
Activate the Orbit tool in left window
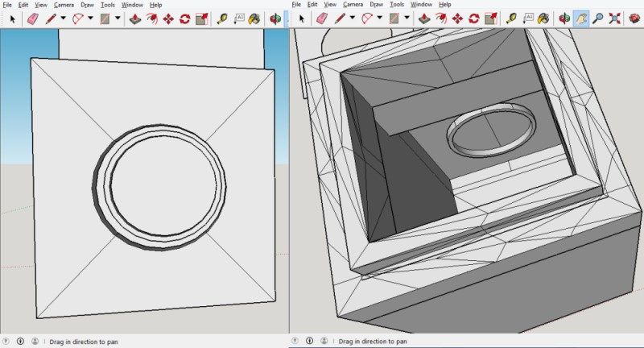pos(275,19)
